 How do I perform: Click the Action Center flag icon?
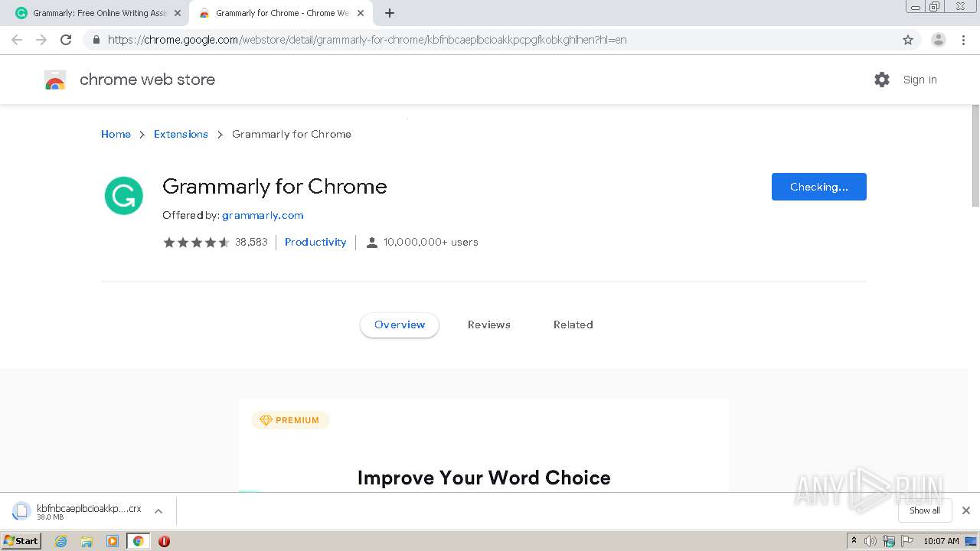point(907,541)
